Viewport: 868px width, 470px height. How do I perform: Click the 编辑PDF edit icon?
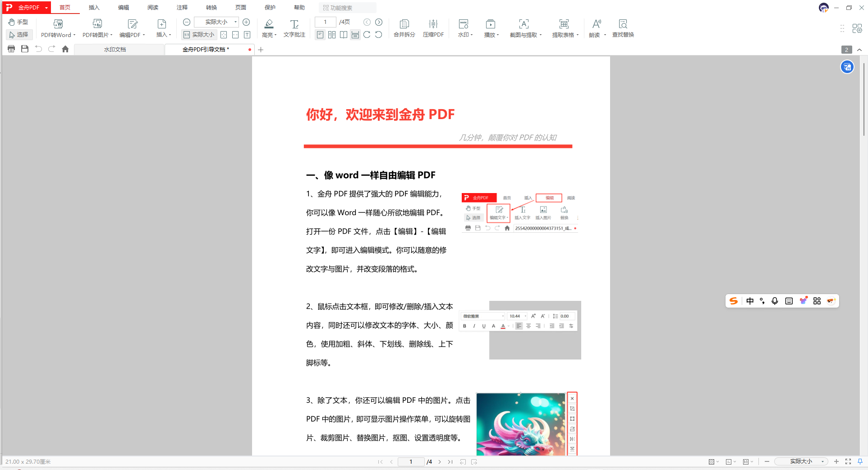(x=132, y=24)
